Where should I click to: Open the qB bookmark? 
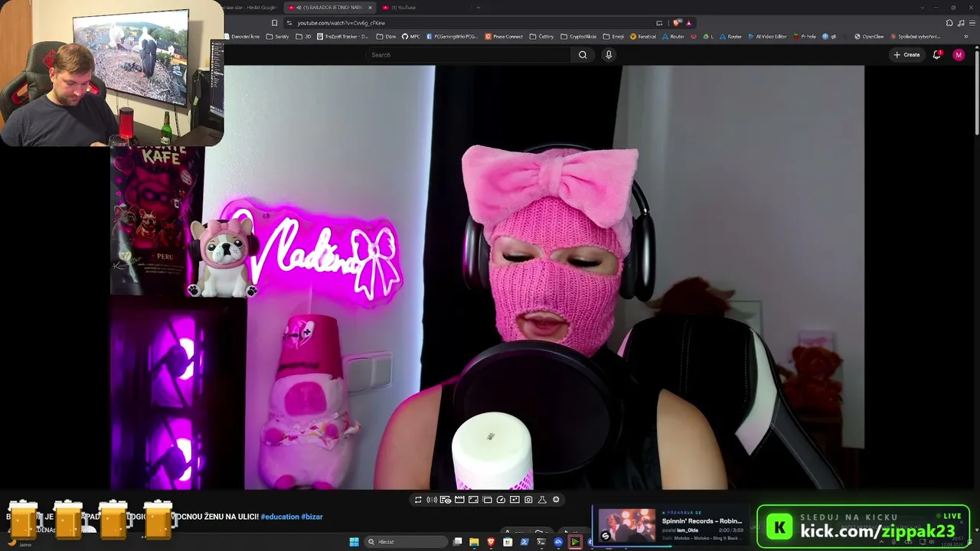[x=829, y=37]
